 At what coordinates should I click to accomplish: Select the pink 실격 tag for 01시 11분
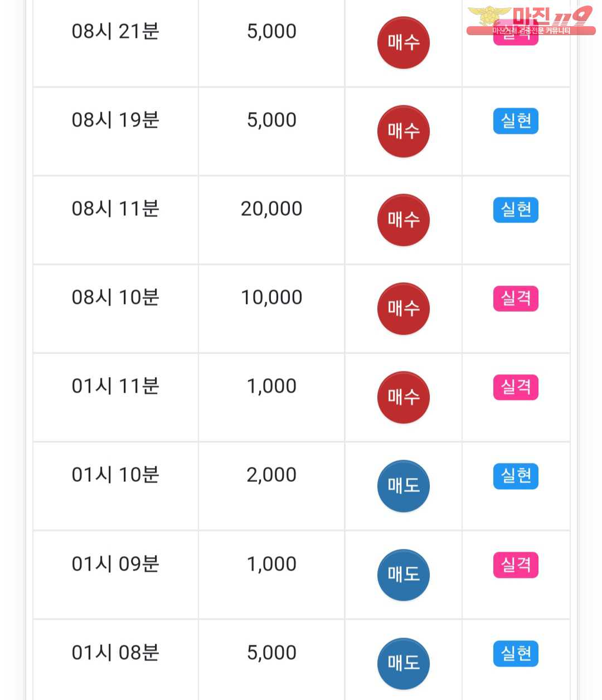click(x=516, y=387)
